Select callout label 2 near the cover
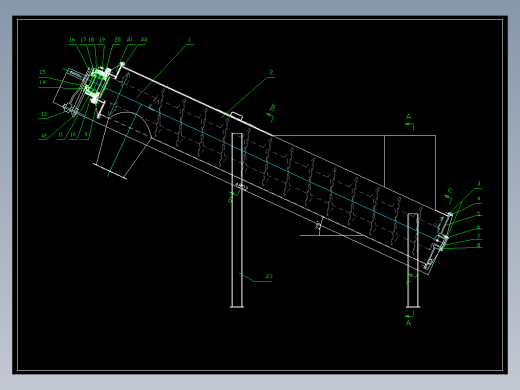This screenshot has height=390, width=520. coord(271,72)
